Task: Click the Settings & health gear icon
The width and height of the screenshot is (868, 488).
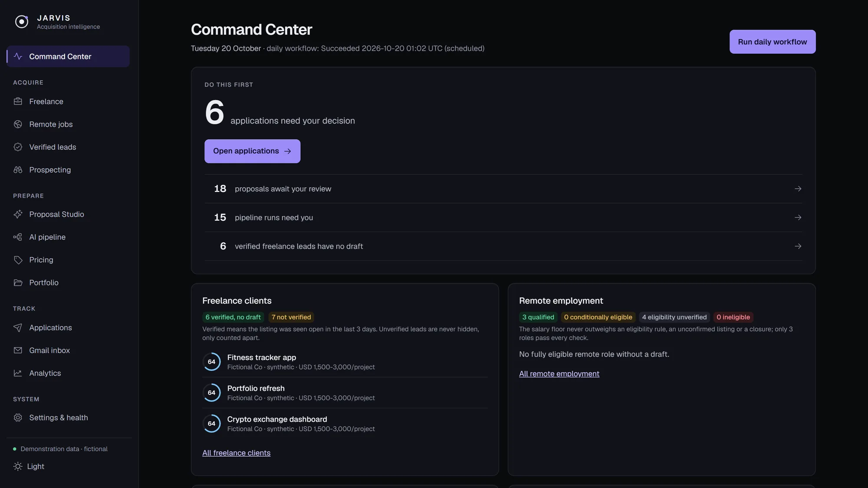Action: [x=18, y=418]
